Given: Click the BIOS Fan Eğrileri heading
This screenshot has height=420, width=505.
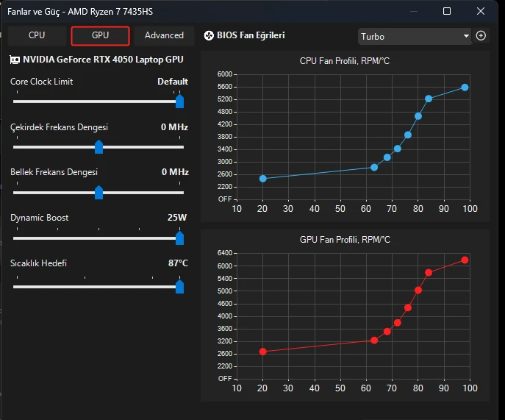Looking at the screenshot, I should [x=251, y=35].
